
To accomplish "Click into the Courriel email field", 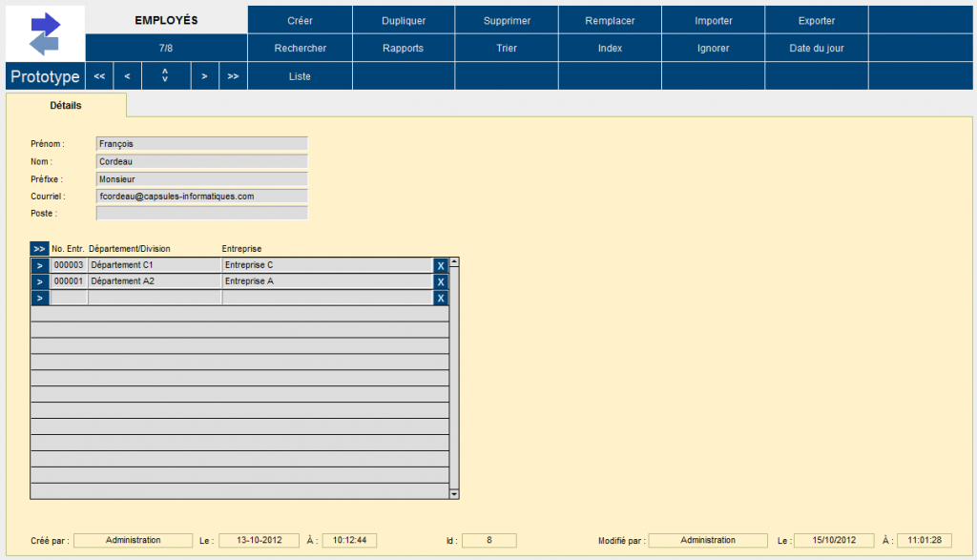I will click(x=202, y=196).
